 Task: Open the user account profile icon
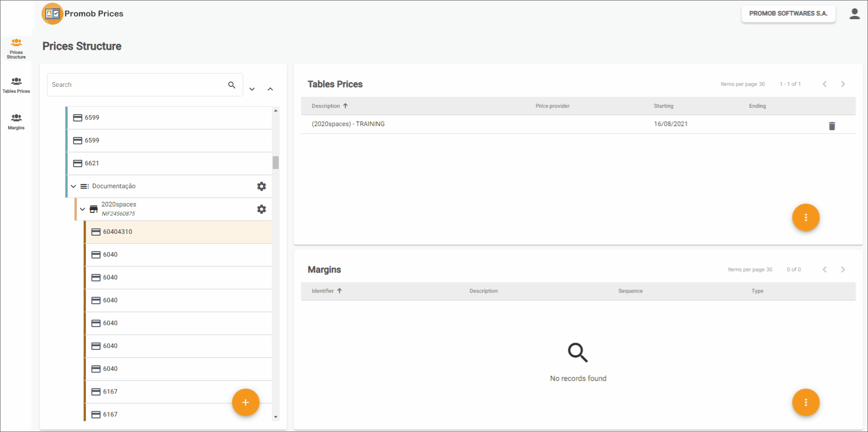tap(854, 14)
